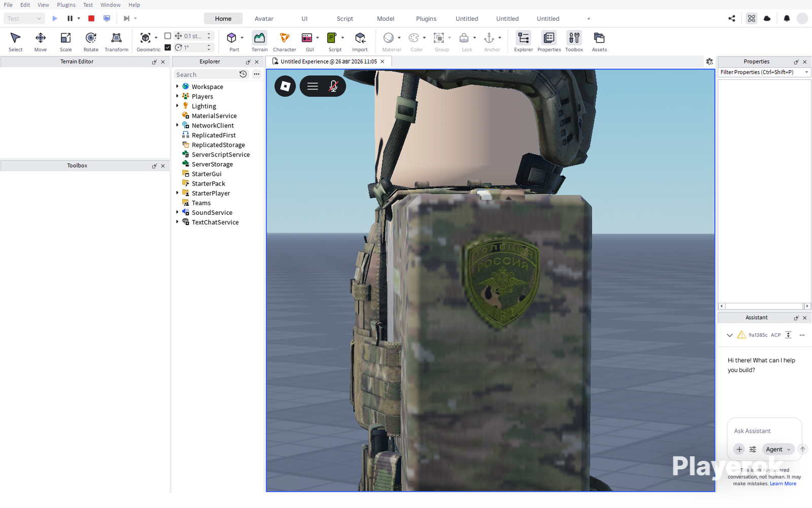Expand the SoundService tree node
Viewport: 812px width, 508px height.
[x=177, y=212]
